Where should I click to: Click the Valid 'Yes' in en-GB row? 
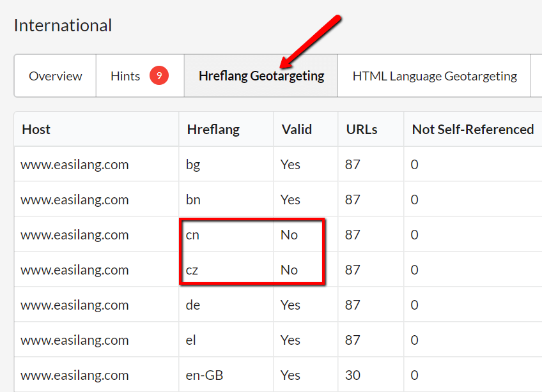coord(290,375)
